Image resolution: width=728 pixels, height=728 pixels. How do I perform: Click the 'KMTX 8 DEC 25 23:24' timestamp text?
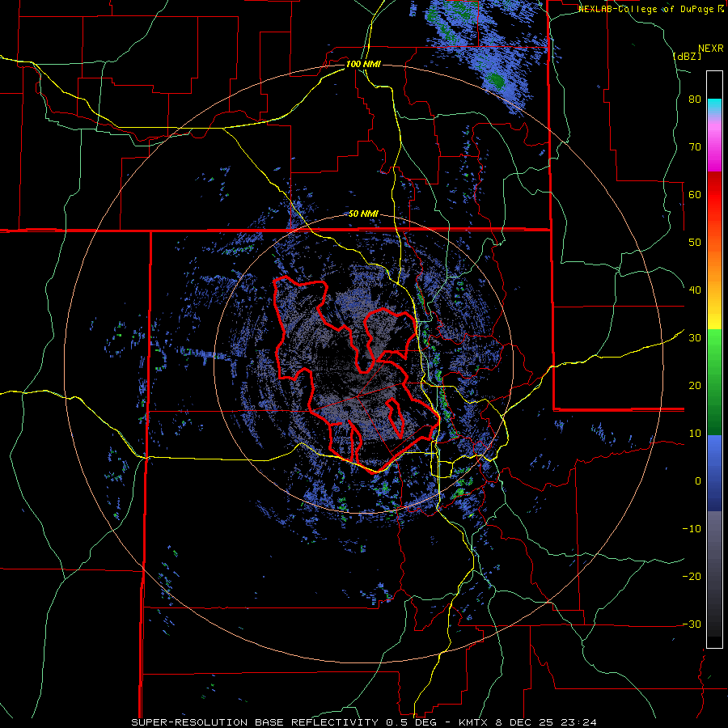coord(528,722)
